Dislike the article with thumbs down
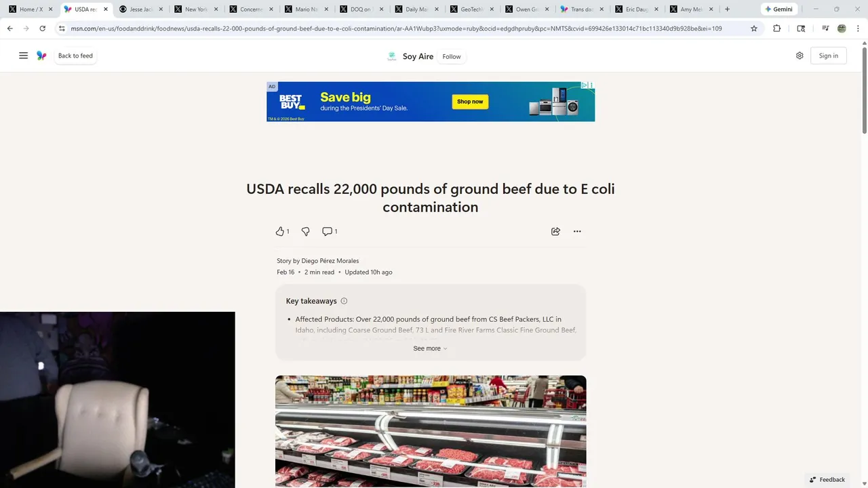Screen dimensions: 868x488 (x=305, y=231)
